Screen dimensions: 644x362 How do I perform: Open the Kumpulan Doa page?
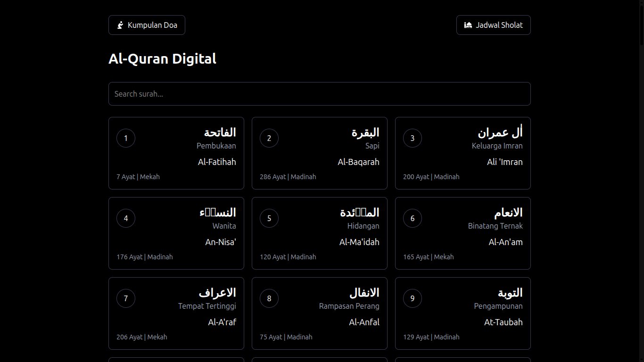point(147,25)
